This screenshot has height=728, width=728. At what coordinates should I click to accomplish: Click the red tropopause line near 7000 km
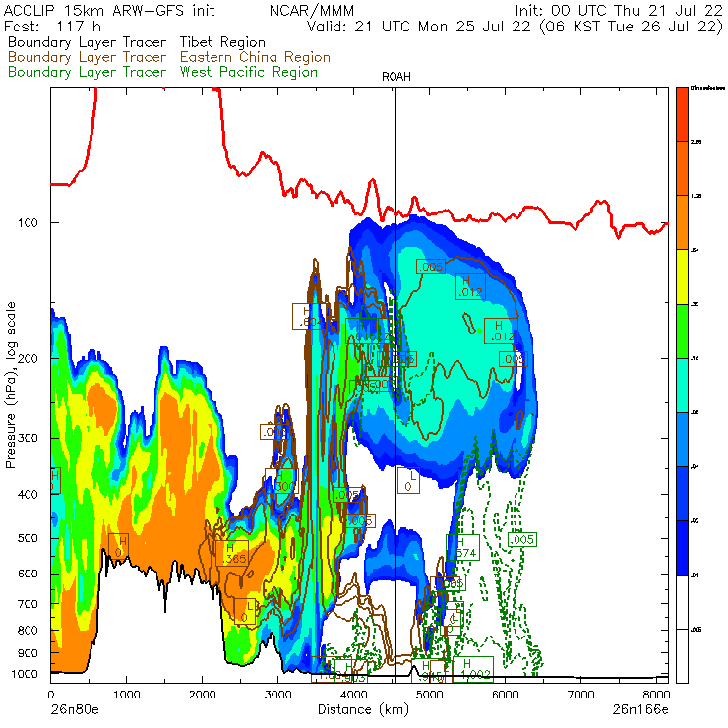click(x=580, y=223)
